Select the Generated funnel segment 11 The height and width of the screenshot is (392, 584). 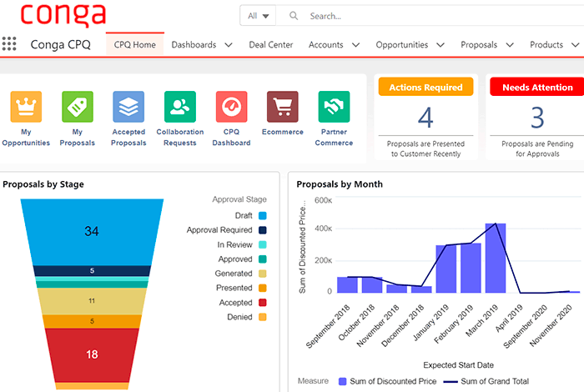pos(92,301)
